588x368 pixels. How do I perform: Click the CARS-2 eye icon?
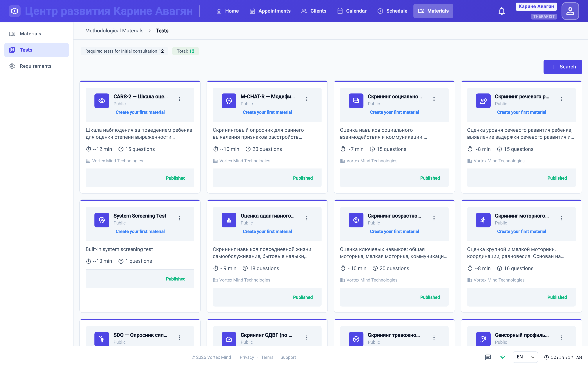click(x=102, y=101)
